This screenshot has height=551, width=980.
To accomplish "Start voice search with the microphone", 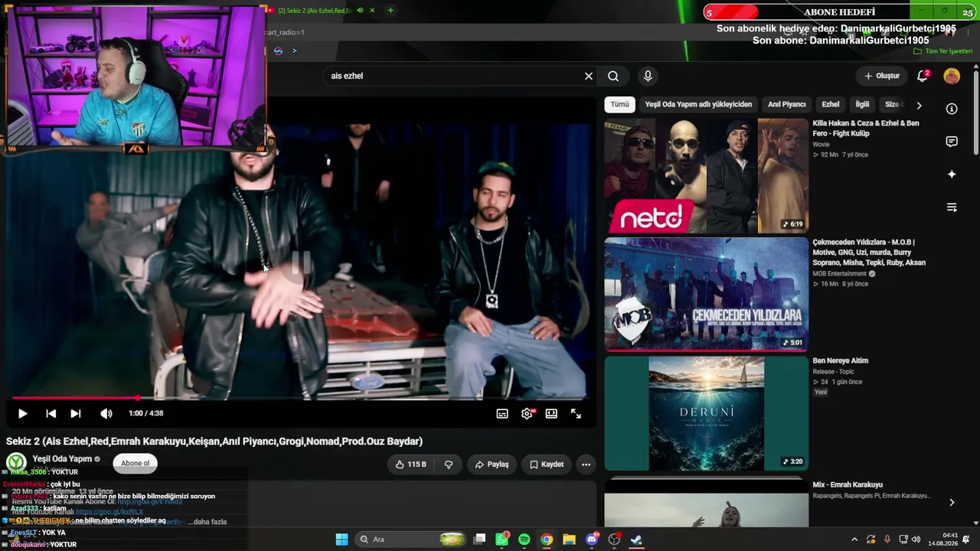I will [x=648, y=76].
